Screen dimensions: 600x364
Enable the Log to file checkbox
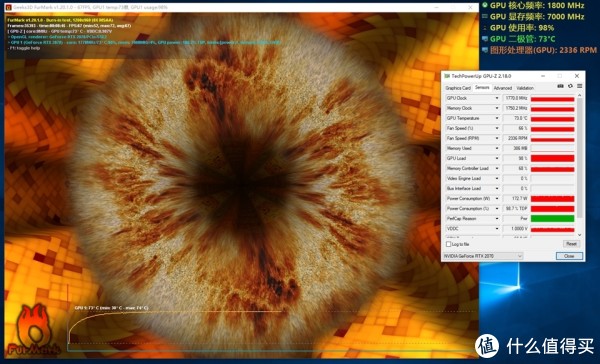448,244
